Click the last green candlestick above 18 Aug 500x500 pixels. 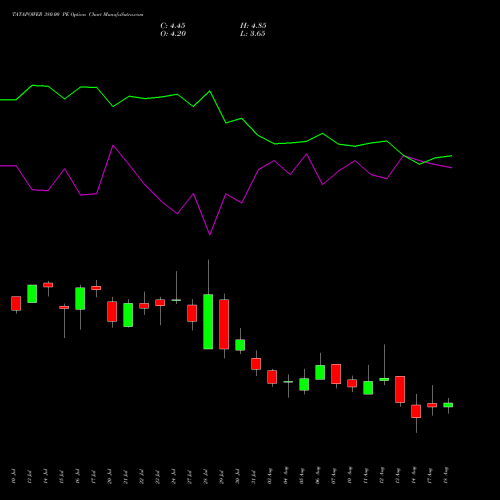tap(448, 405)
